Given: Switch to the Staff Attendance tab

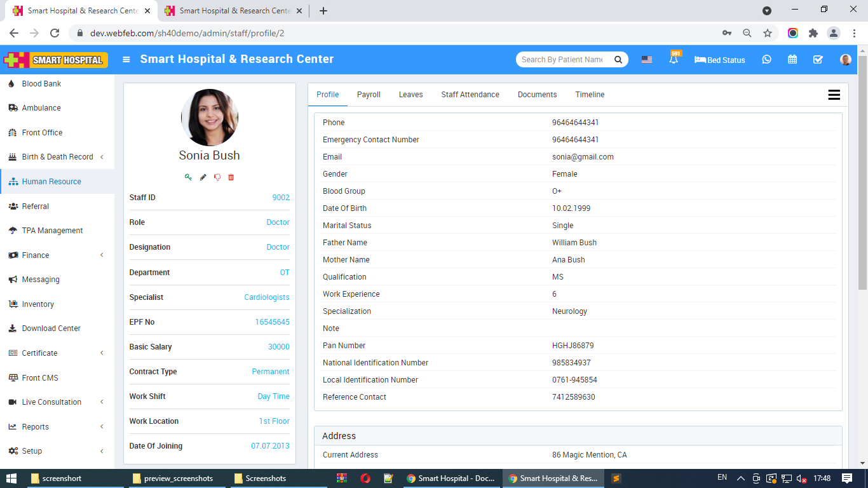Looking at the screenshot, I should (x=470, y=95).
